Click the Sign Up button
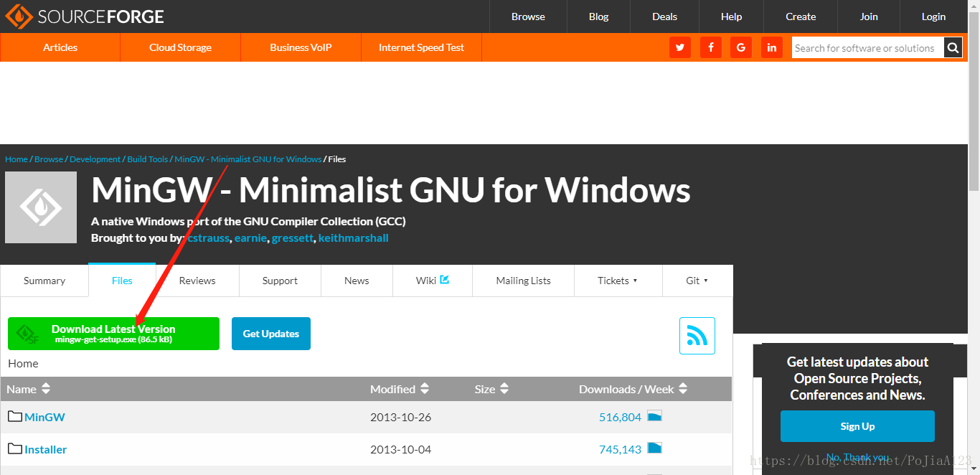The image size is (980, 475). click(x=857, y=426)
